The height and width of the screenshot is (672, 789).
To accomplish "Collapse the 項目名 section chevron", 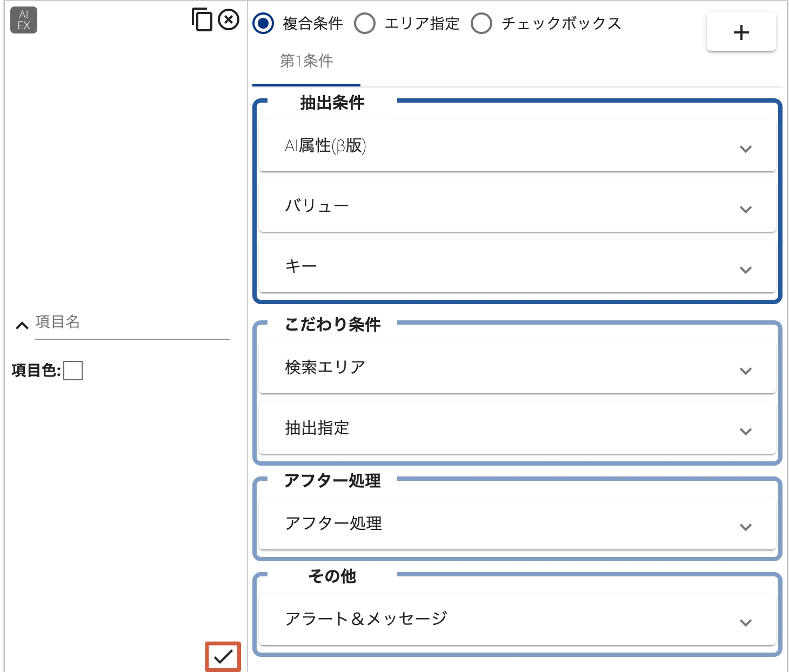I will [22, 325].
